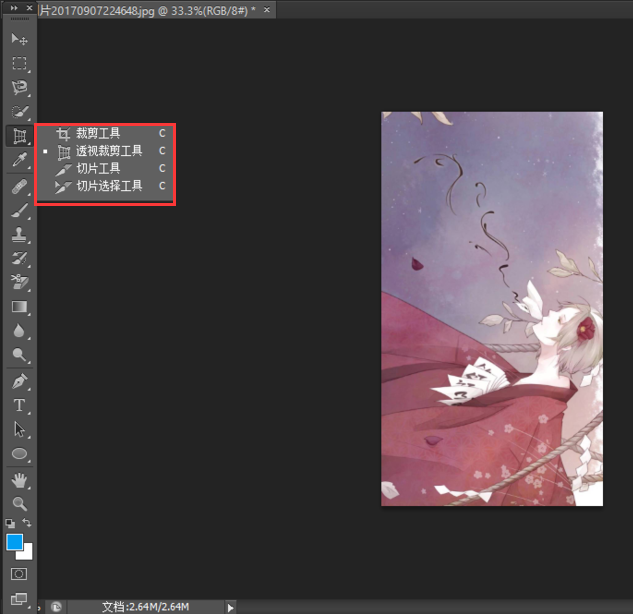Expand the toolbar with double-arrow button
Image resolution: width=633 pixels, height=614 pixels.
coord(14,8)
